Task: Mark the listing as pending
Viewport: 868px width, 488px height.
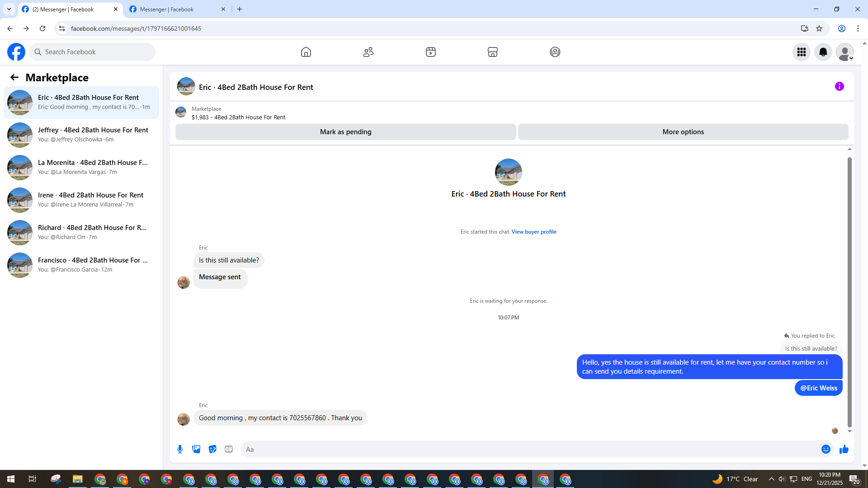Action: (346, 132)
